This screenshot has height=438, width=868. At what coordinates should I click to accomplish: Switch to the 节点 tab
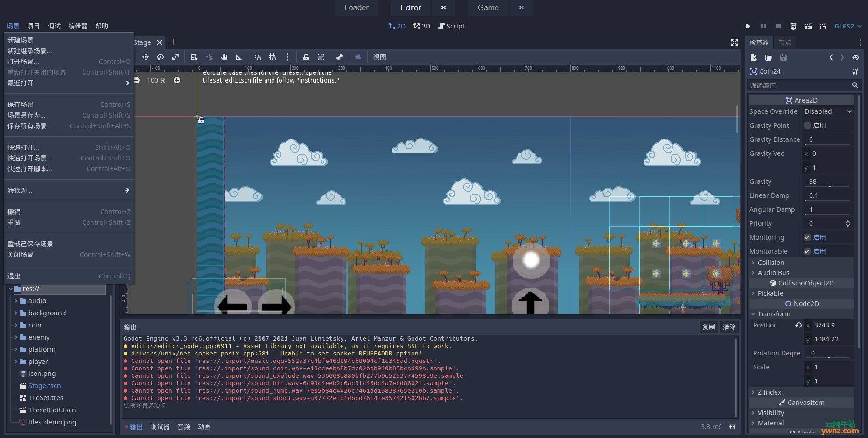[785, 42]
